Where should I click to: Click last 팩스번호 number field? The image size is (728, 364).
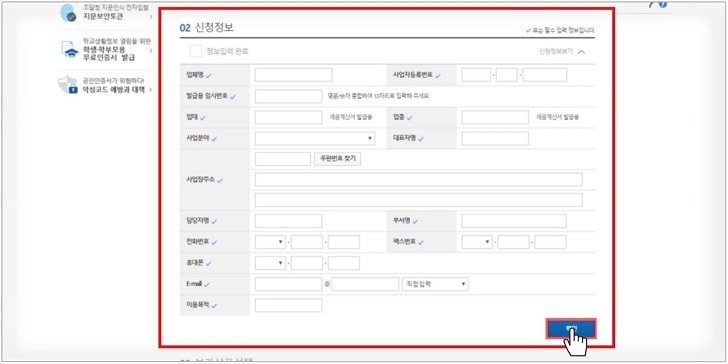[550, 242]
